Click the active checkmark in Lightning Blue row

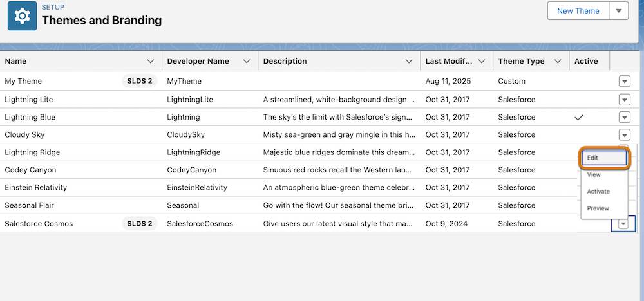(579, 118)
